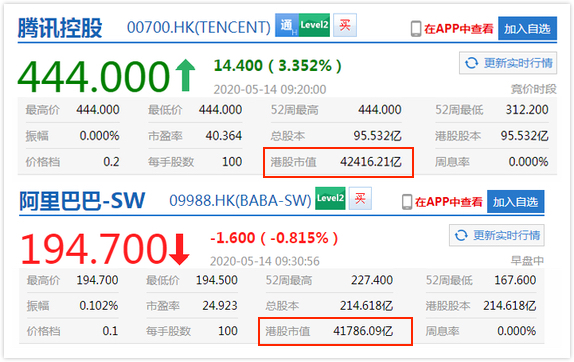574x362 pixels.
Task: Click the 买 buy icon next to BABA-SW
Action: tap(360, 198)
